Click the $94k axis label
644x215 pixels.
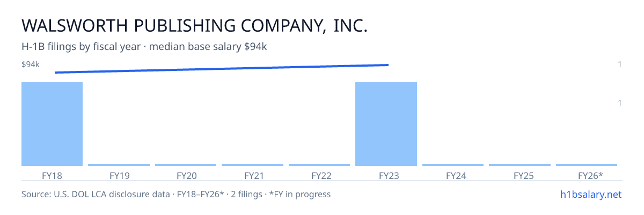[31, 64]
